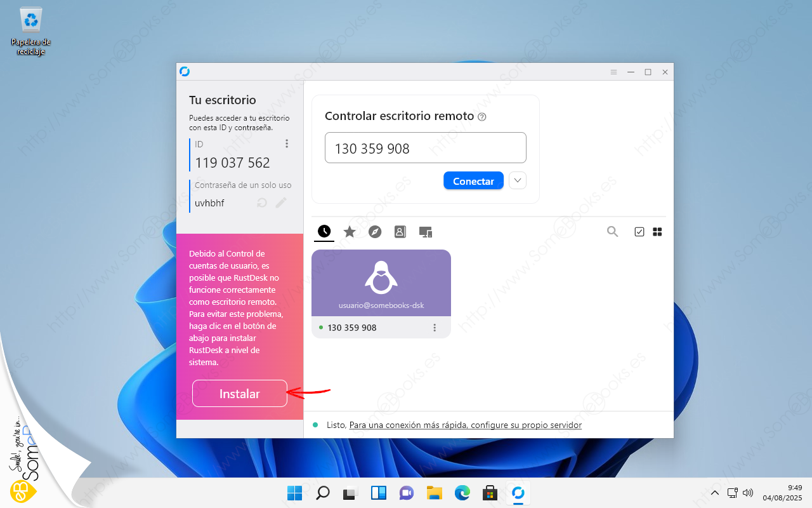Click the Conectar button
812x508 pixels.
(473, 181)
